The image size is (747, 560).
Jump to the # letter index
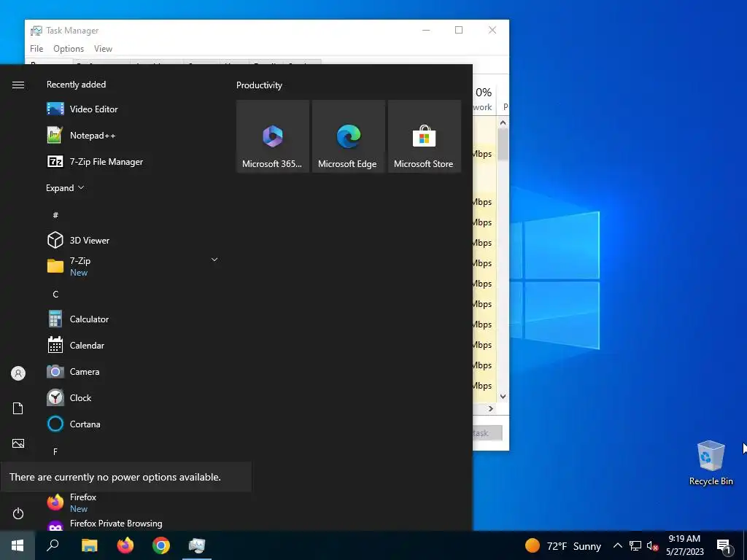pos(55,215)
